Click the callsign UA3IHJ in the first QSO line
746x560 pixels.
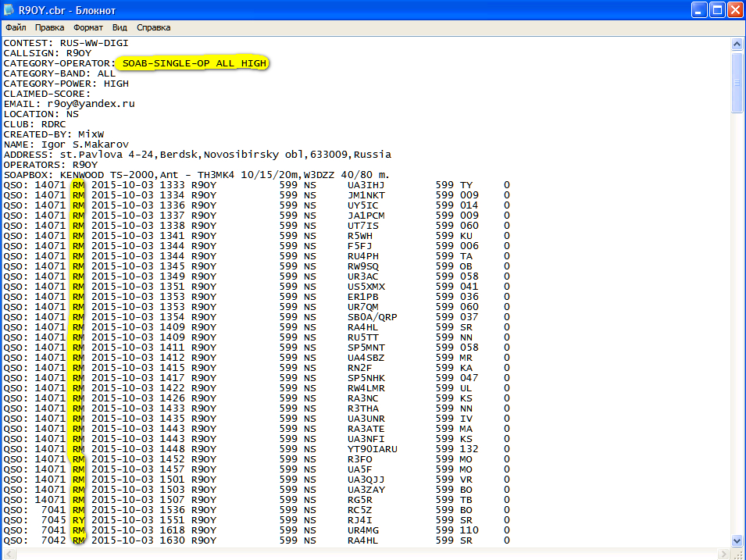(366, 185)
